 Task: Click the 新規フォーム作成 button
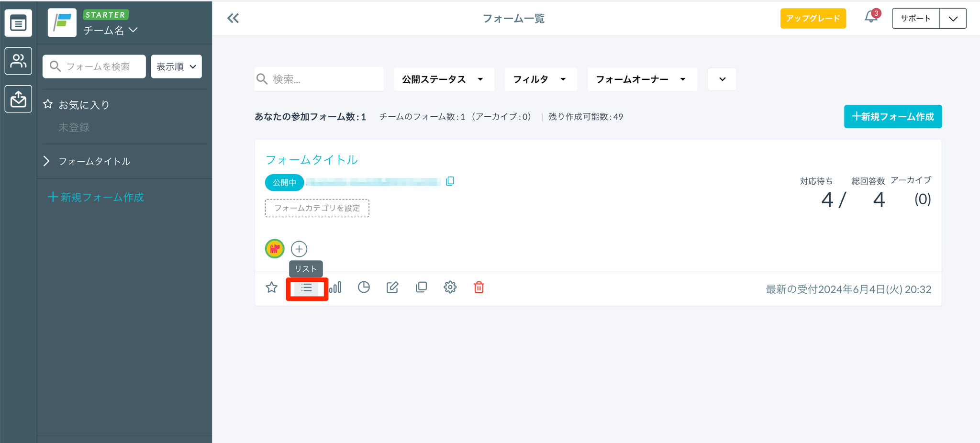coord(892,117)
